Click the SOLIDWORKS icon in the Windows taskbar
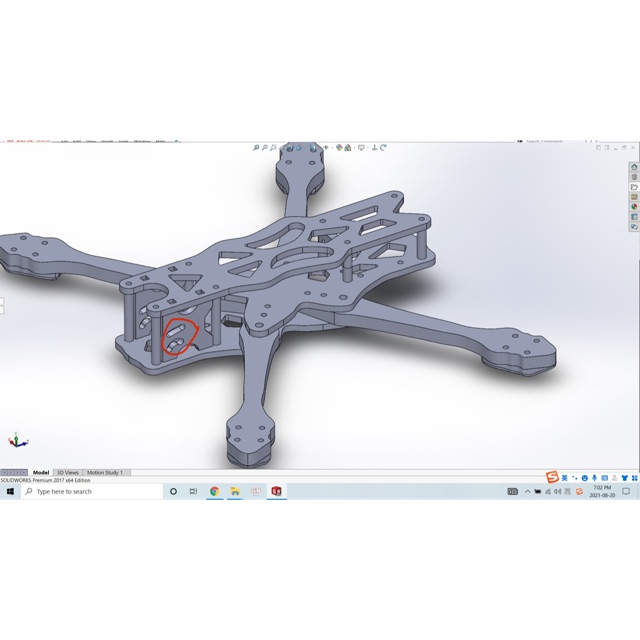 tap(276, 491)
